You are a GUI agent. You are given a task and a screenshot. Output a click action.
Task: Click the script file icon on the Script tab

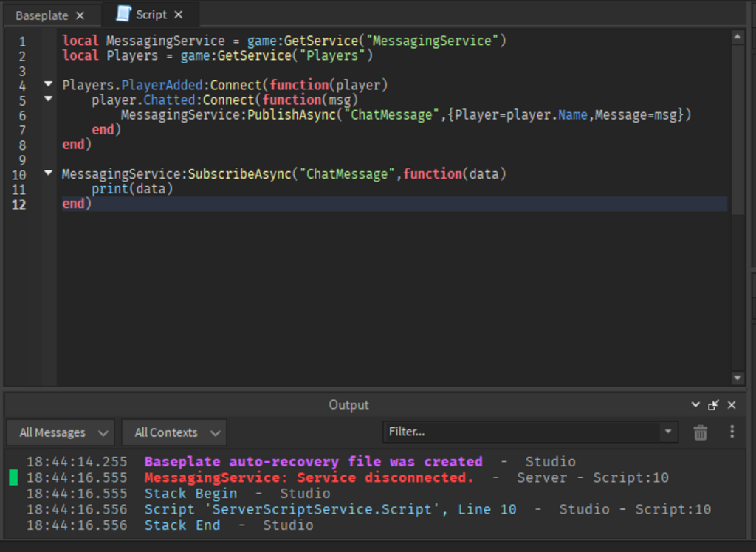click(123, 15)
